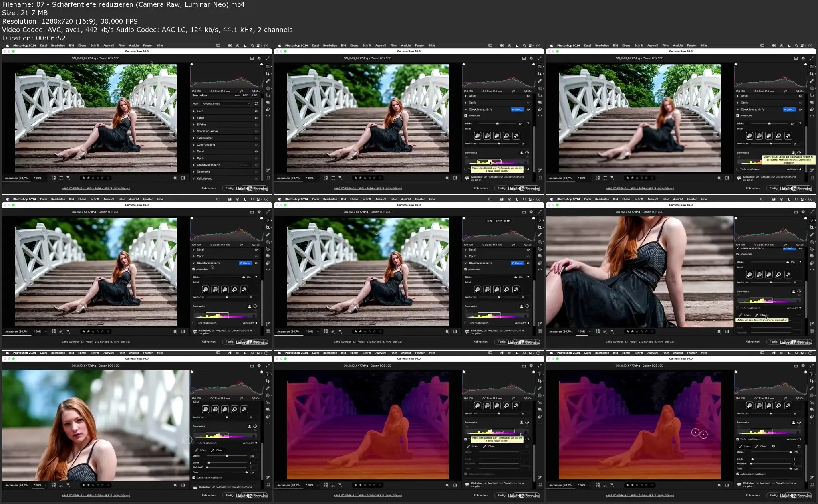The width and height of the screenshot is (818, 504).
Task: Uncheck Automatisch maskieren in face close-up frame
Action: (x=194, y=478)
